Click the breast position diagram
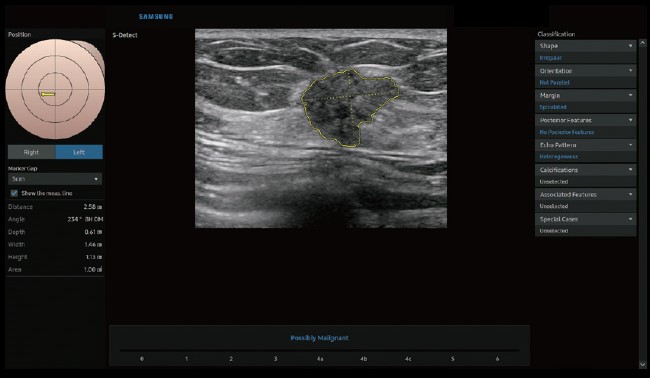The image size is (650, 378). (55, 89)
